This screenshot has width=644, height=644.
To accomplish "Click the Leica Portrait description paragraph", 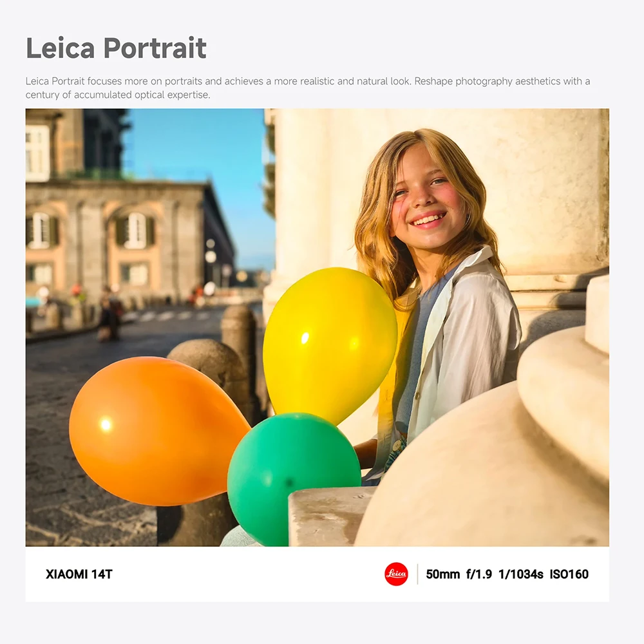I will (x=308, y=88).
